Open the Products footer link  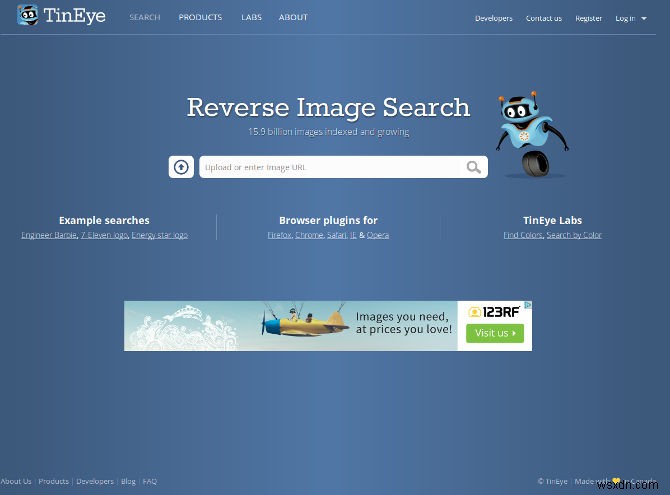[53, 481]
